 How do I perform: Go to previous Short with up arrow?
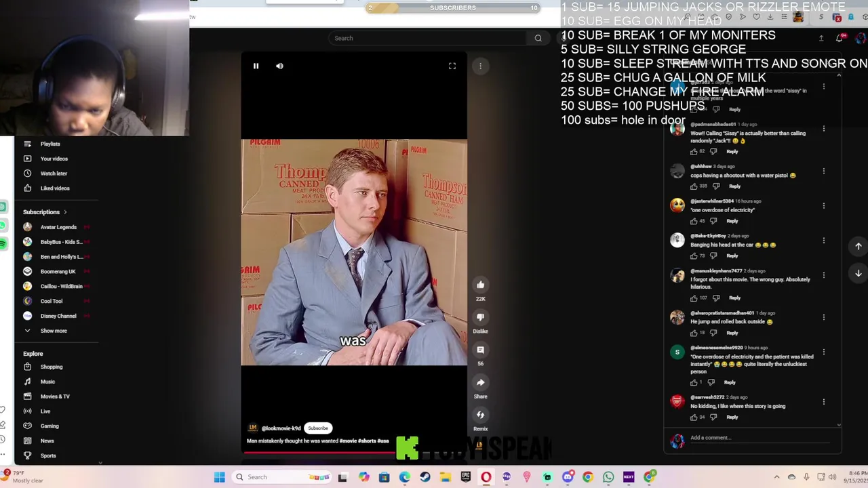859,246
